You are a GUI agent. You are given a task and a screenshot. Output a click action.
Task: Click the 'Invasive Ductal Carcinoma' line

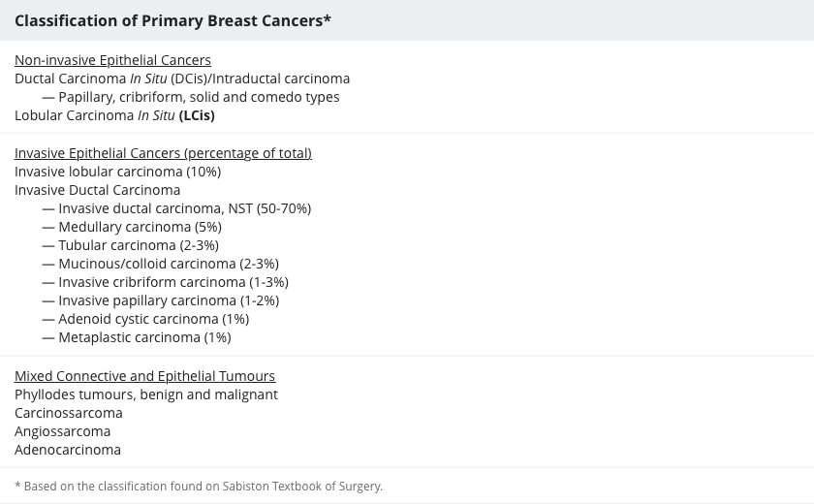click(x=97, y=190)
